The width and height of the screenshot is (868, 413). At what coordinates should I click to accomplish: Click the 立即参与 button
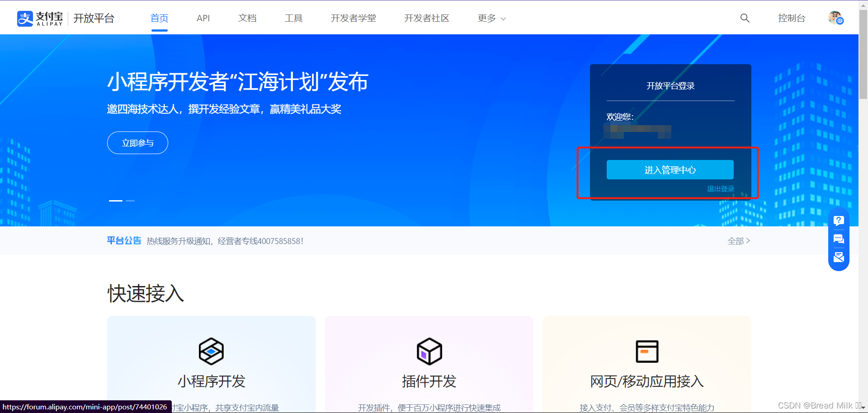[x=137, y=142]
